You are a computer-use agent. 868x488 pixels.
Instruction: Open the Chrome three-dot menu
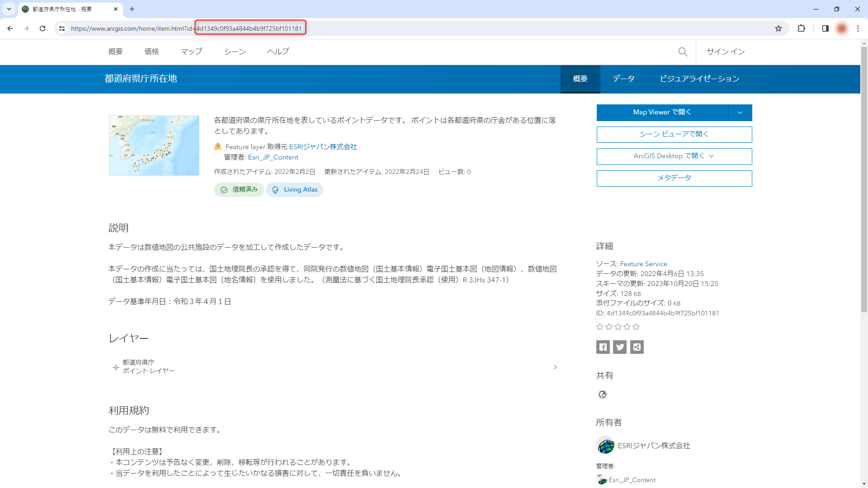(x=858, y=28)
